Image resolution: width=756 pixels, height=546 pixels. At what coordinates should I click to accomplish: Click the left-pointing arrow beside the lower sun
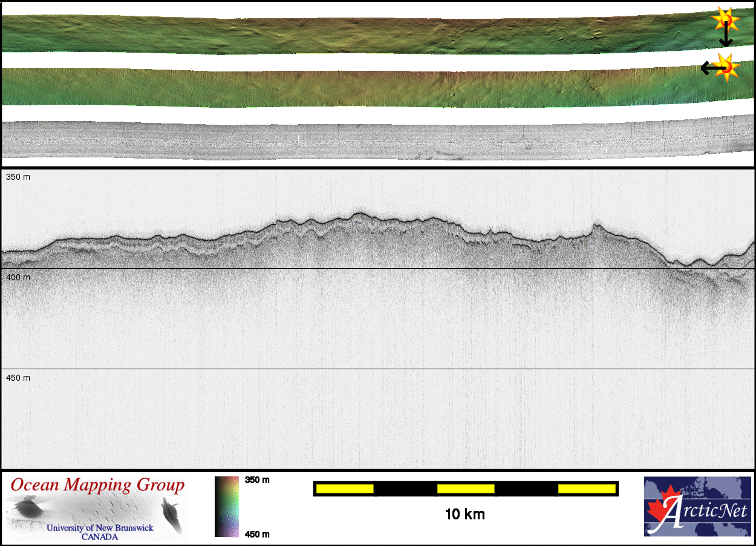[709, 68]
